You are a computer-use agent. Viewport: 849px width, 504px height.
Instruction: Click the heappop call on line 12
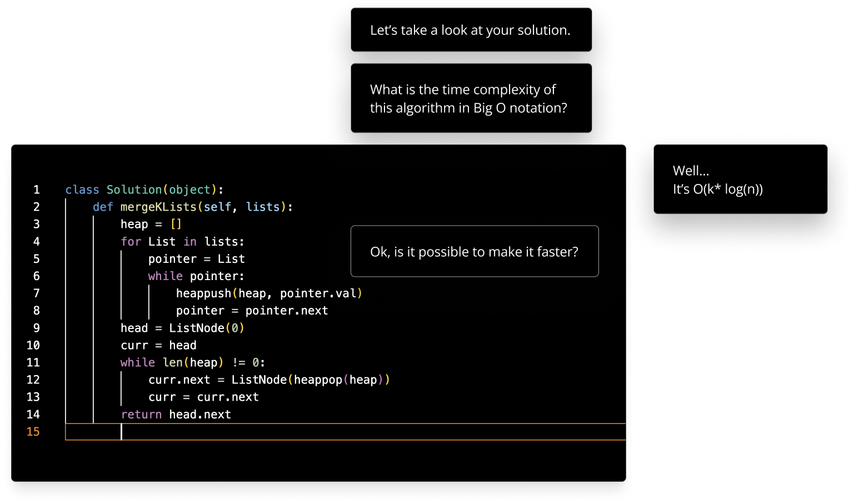pyautogui.click(x=318, y=380)
